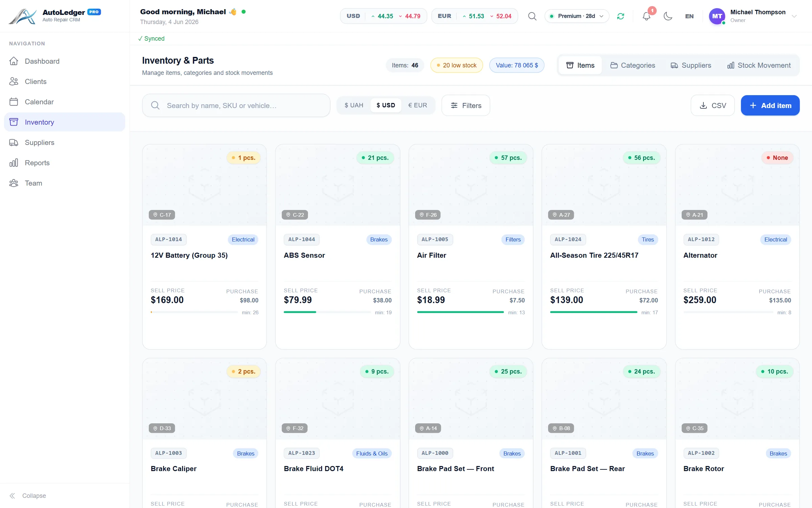Focus the search by name, SKU field
The image size is (812, 508).
click(x=236, y=105)
